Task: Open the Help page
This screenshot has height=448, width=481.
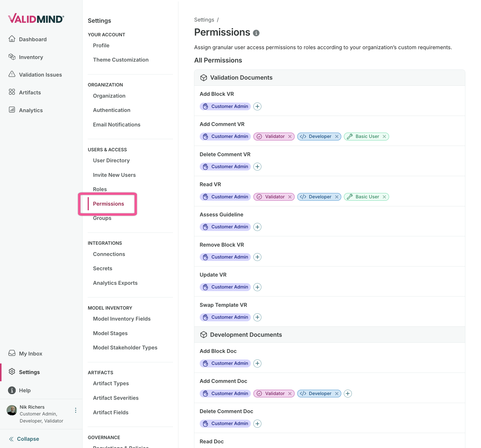Action: click(x=25, y=390)
